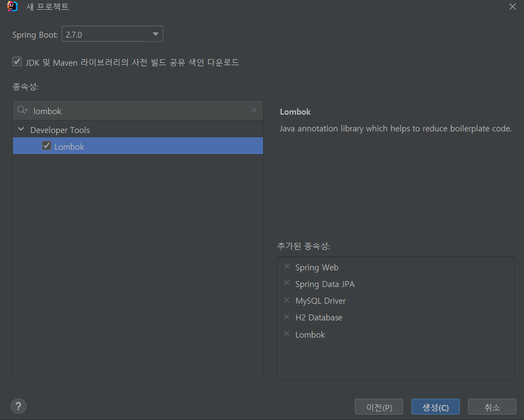Click the Spring Boot label

[35, 34]
